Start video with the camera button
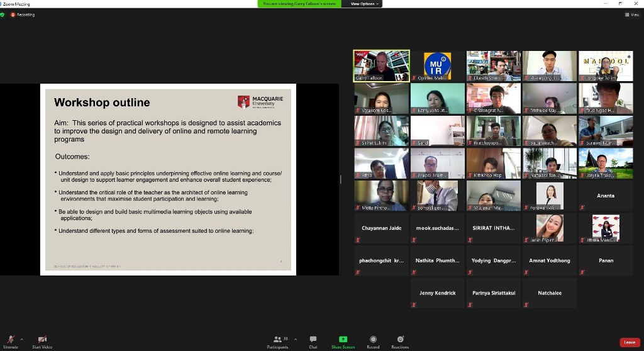The image size is (644, 351). tap(42, 340)
